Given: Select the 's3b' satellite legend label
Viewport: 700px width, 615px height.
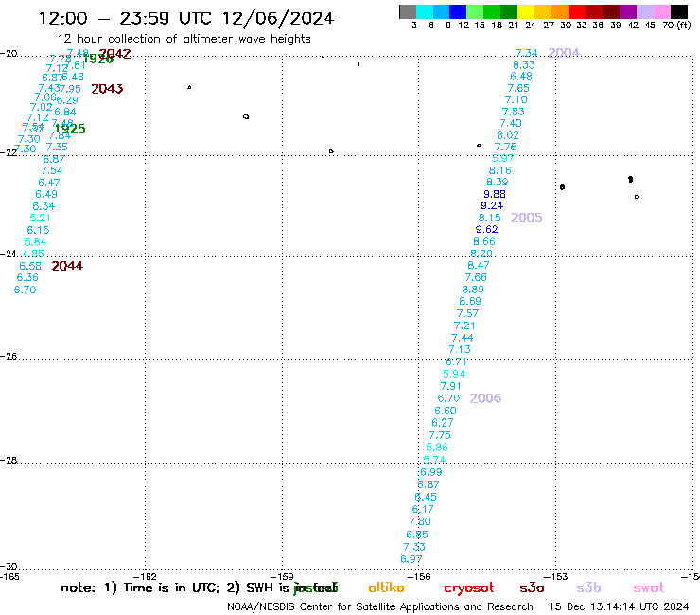Looking at the screenshot, I should [588, 588].
